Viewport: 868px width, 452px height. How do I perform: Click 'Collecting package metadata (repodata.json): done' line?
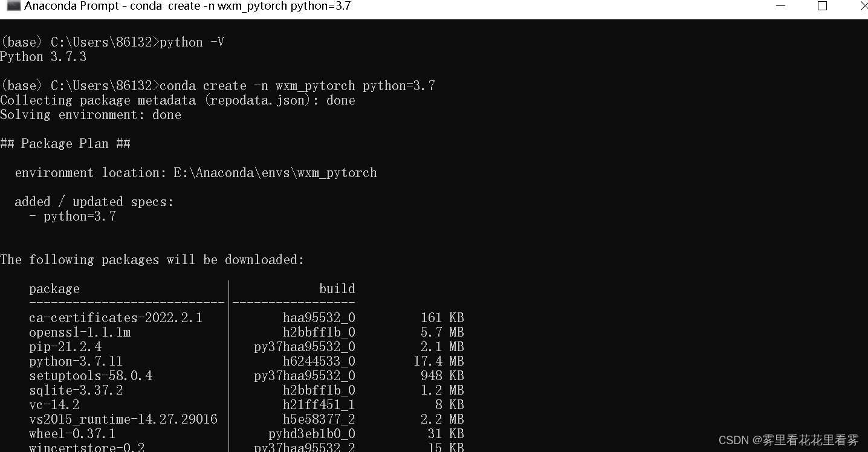point(178,100)
